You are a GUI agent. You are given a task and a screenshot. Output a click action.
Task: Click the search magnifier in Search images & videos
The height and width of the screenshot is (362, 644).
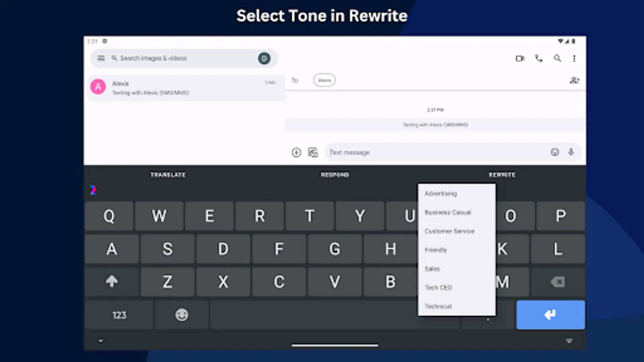114,58
